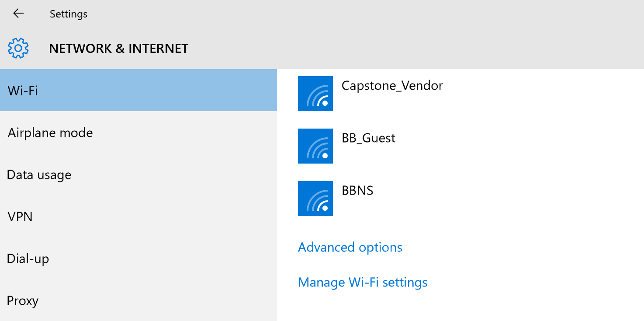Click the NETWORK & INTERNET heading
The width and height of the screenshot is (644, 321).
[x=118, y=48]
